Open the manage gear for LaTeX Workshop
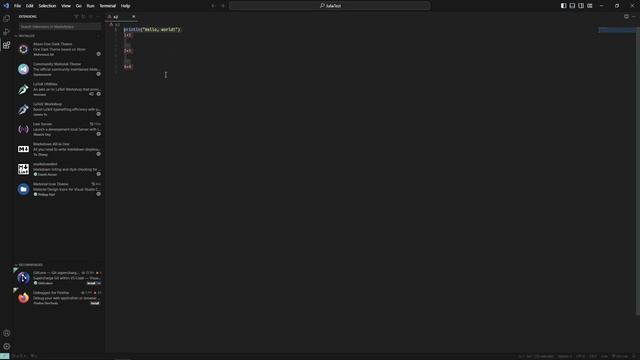Viewport: 640px width, 360px height. coord(98,114)
